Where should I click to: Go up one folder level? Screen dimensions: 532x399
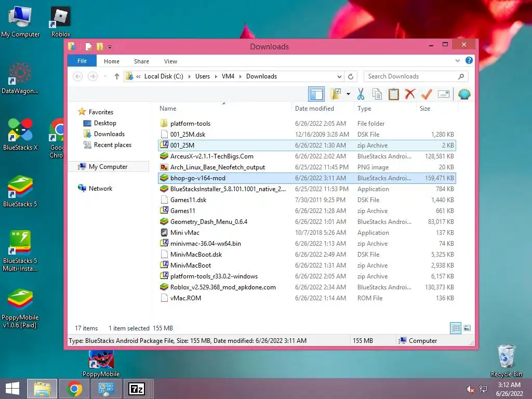click(117, 76)
